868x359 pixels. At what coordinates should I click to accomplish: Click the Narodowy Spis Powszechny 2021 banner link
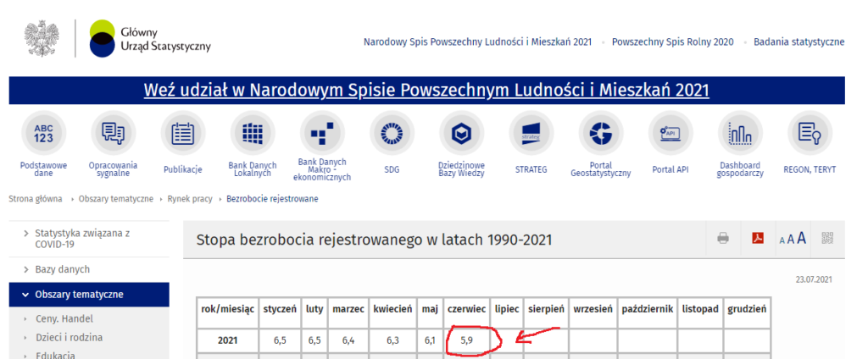coord(426,91)
